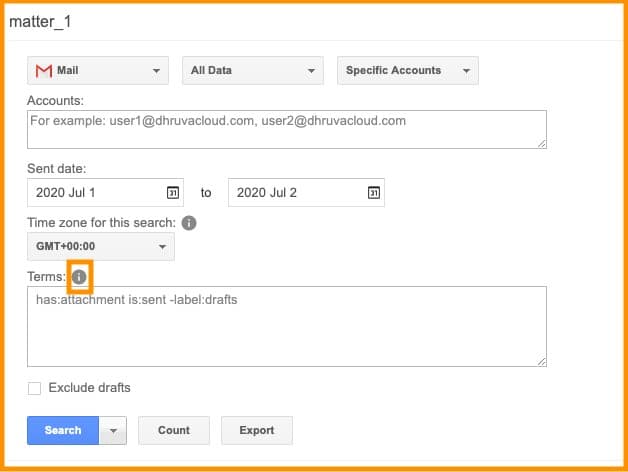This screenshot has height=472, width=628.
Task: Enable the Exclude drafts checkbox
Action: point(35,388)
